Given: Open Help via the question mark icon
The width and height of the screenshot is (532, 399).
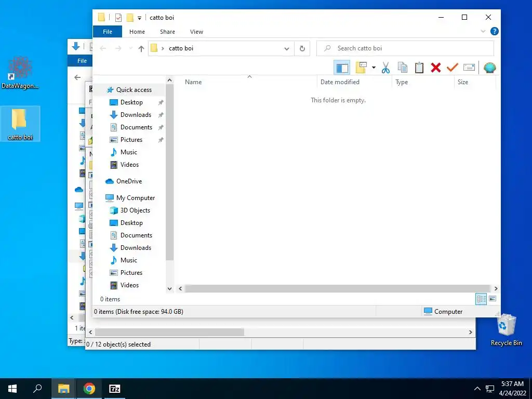Looking at the screenshot, I should pos(495,31).
